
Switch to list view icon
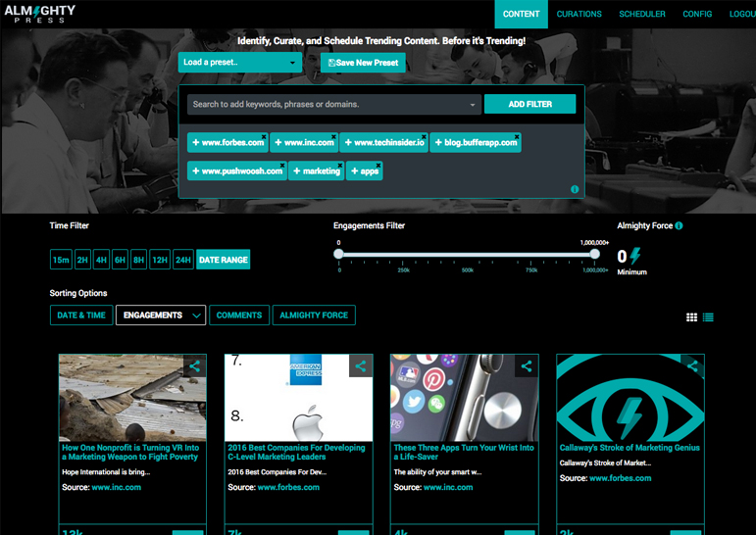(x=708, y=317)
